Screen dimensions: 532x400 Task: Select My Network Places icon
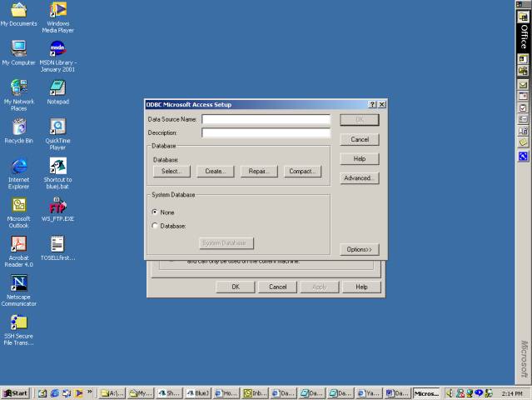point(18,95)
